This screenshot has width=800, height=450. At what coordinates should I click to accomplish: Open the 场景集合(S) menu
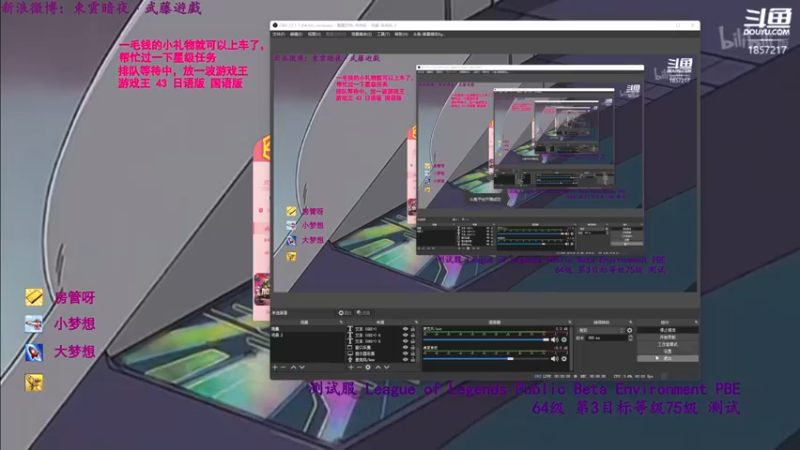tap(362, 34)
